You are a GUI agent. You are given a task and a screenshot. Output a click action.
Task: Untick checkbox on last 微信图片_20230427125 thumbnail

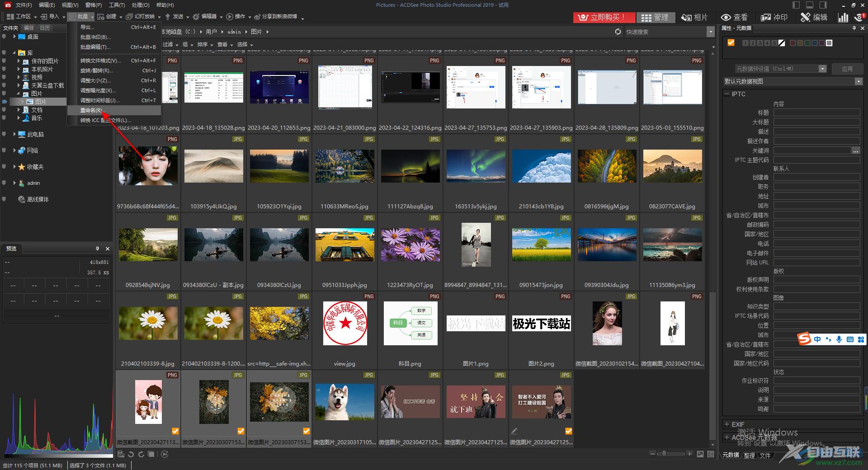click(569, 431)
